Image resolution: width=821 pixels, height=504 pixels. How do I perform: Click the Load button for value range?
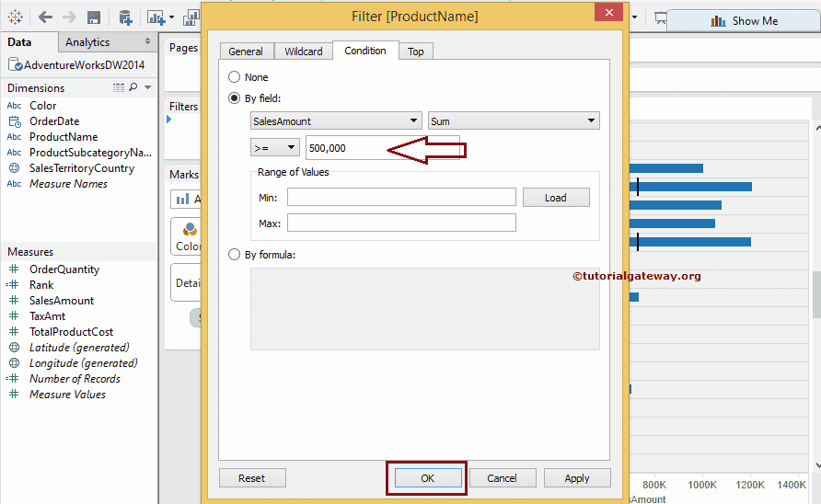[556, 198]
